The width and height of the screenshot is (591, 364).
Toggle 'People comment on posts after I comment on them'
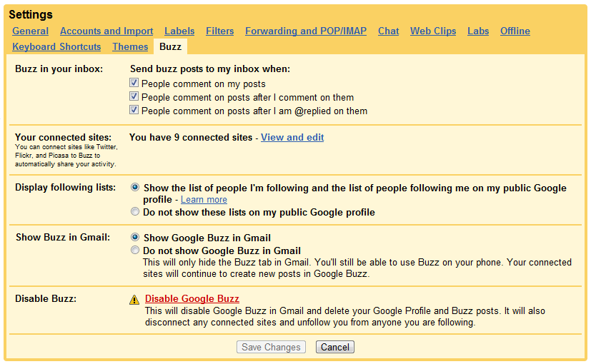click(134, 96)
